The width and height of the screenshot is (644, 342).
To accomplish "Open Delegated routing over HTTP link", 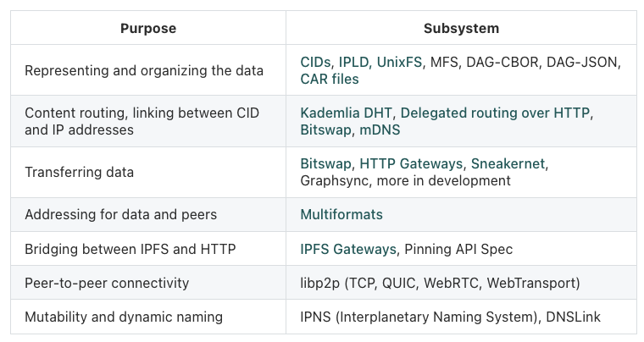I will 495,113.
